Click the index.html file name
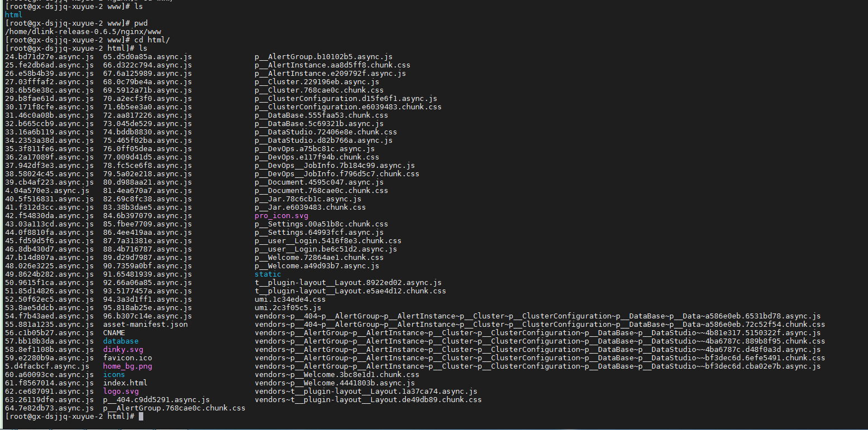 point(125,383)
